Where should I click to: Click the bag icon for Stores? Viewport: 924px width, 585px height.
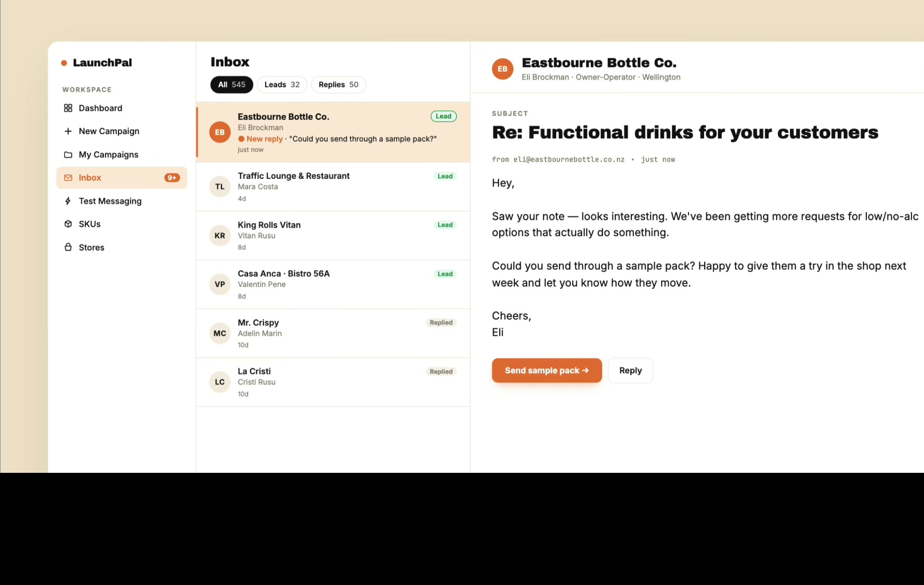coord(68,247)
